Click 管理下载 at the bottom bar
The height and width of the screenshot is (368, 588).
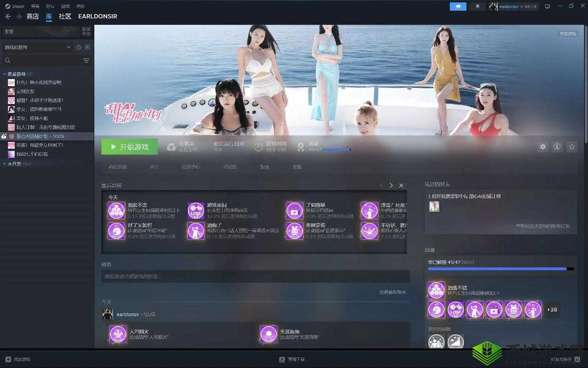(x=293, y=359)
